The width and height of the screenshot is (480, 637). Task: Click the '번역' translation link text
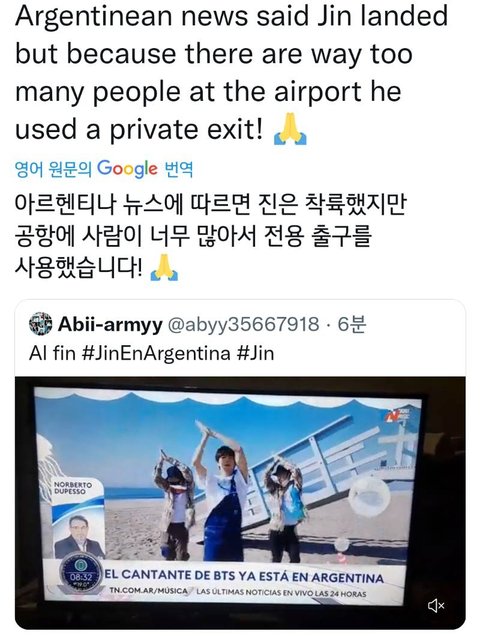[x=178, y=169]
